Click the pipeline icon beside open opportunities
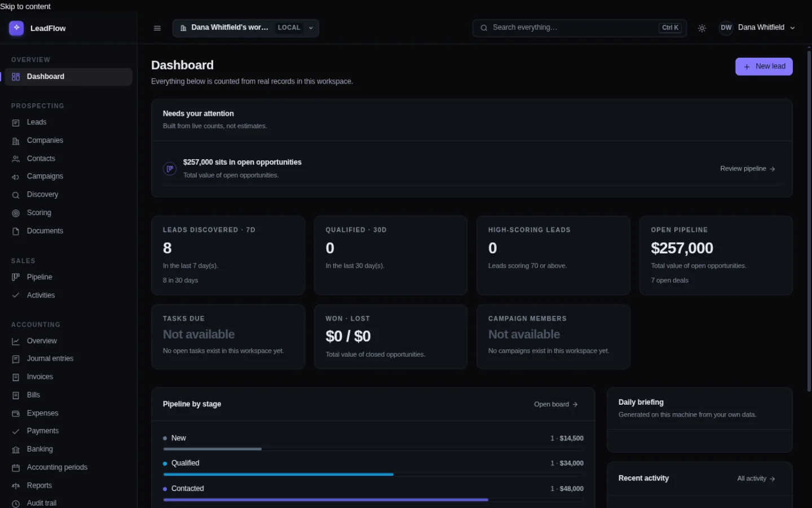This screenshot has width=812, height=508. [170, 168]
